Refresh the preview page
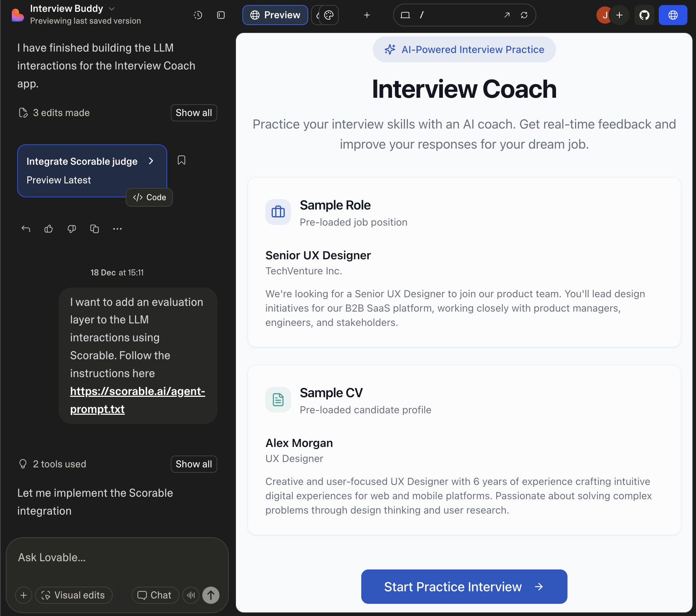 pos(524,15)
